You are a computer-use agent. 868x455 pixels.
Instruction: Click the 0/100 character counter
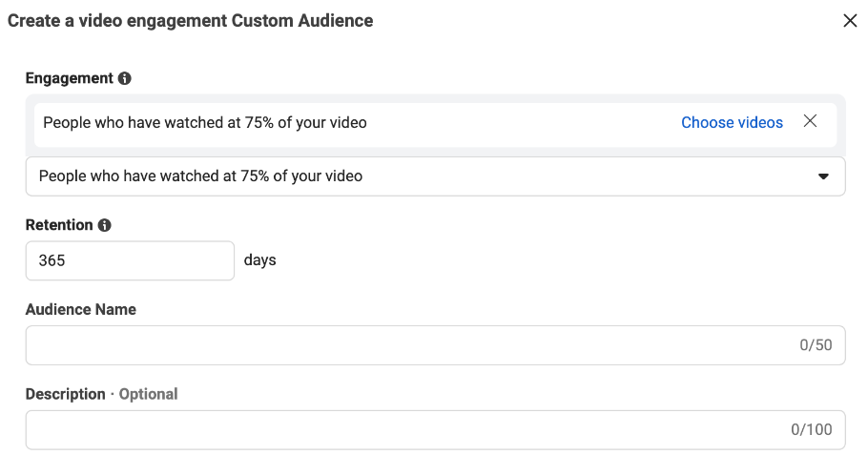[812, 430]
